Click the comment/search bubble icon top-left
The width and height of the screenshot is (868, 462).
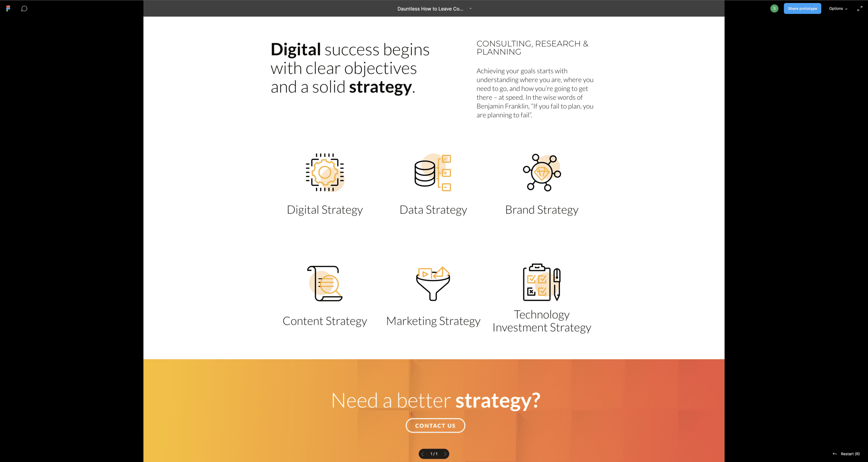click(x=24, y=8)
